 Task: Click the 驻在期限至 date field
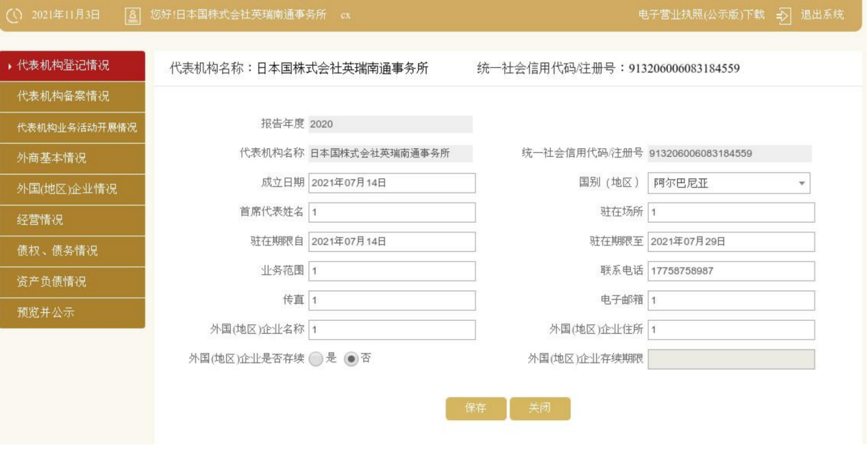(x=731, y=241)
